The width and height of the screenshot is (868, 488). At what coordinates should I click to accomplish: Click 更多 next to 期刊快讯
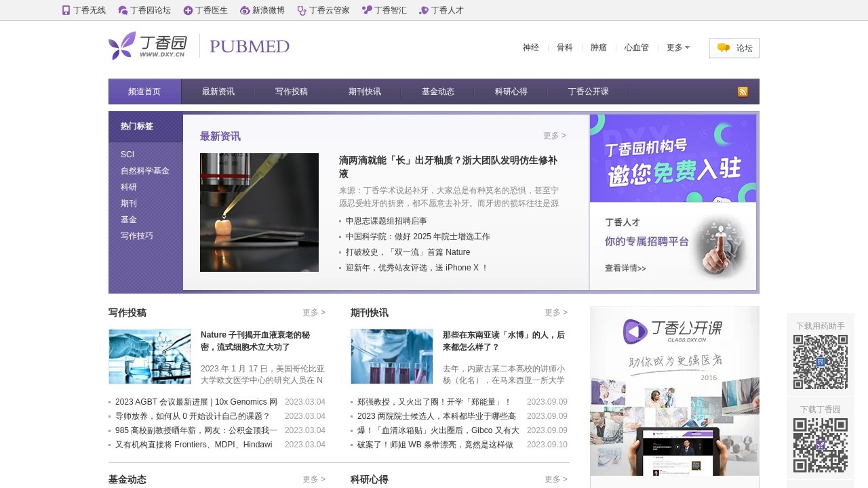(x=556, y=312)
